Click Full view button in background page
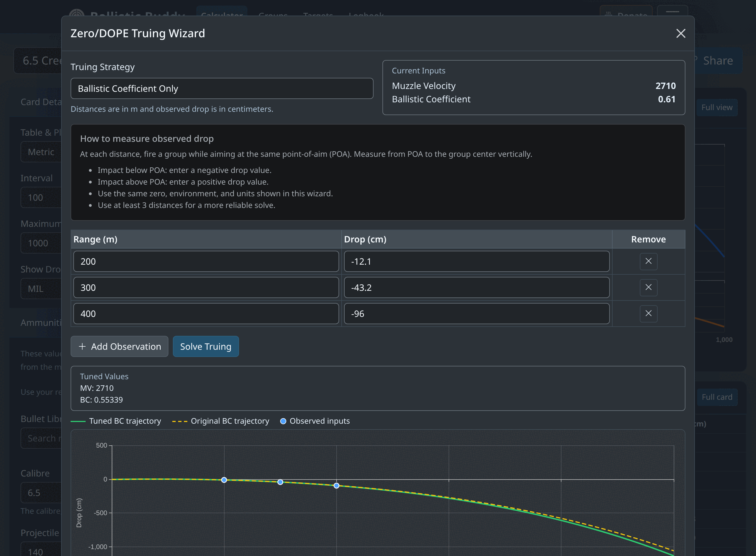 [717, 107]
